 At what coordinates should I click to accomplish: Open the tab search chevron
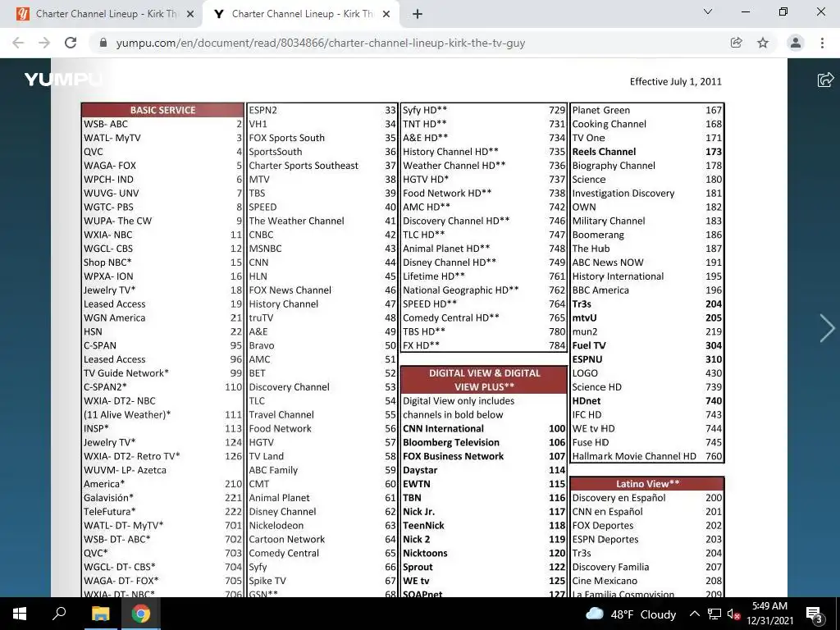point(708,11)
